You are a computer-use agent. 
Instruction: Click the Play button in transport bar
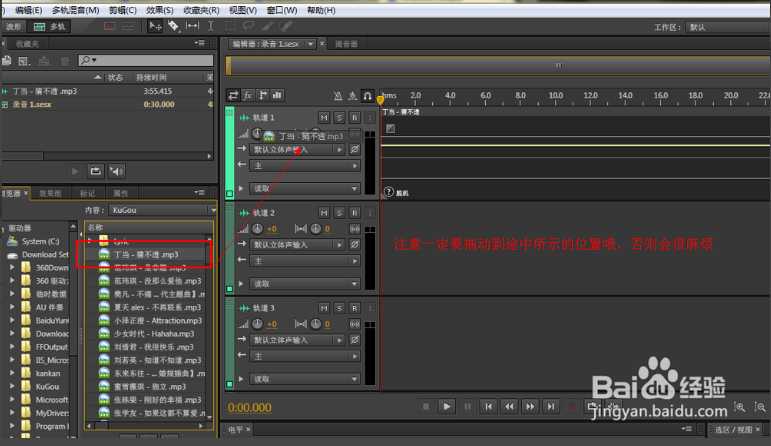446,406
